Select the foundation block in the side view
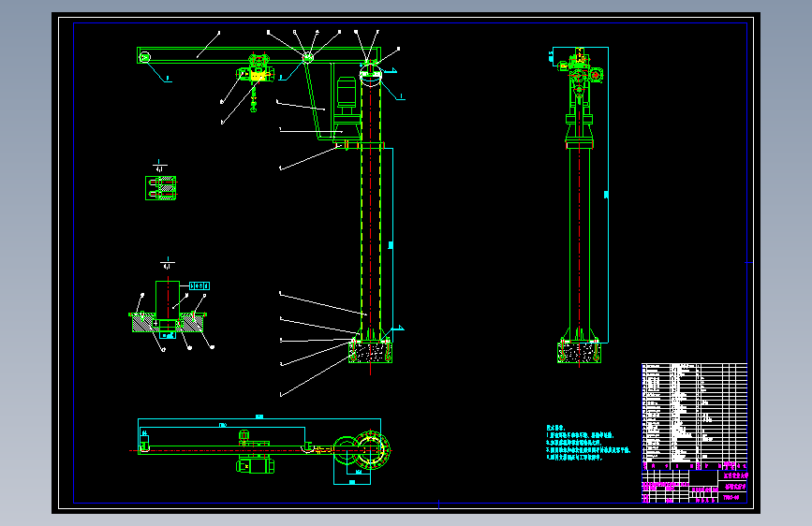Viewport: 812px width, 526px height. [x=579, y=352]
